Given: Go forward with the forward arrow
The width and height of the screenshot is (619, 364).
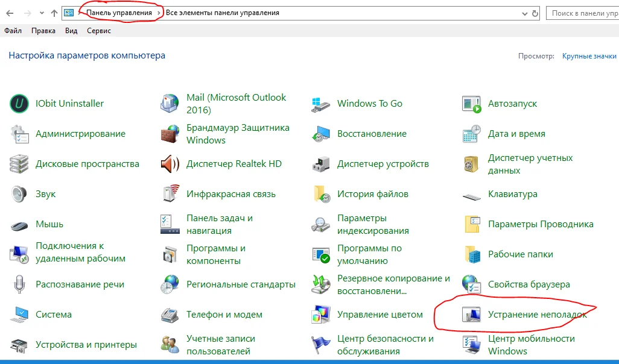Looking at the screenshot, I should click(x=27, y=13).
